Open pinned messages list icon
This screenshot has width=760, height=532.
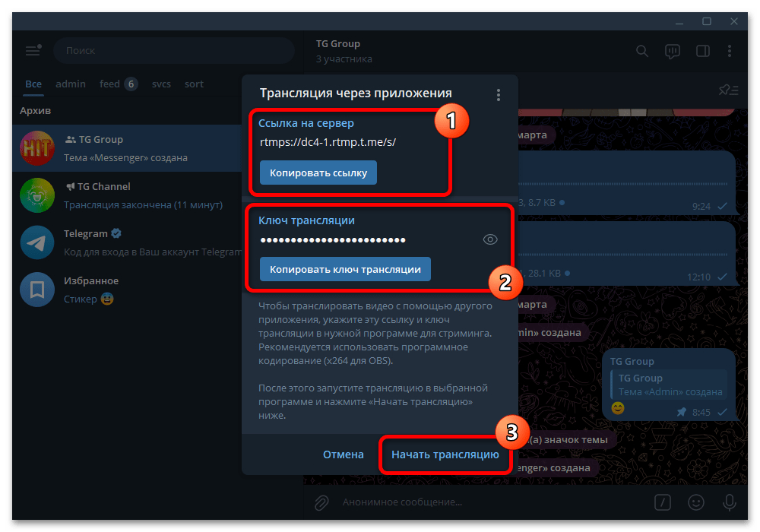(728, 90)
